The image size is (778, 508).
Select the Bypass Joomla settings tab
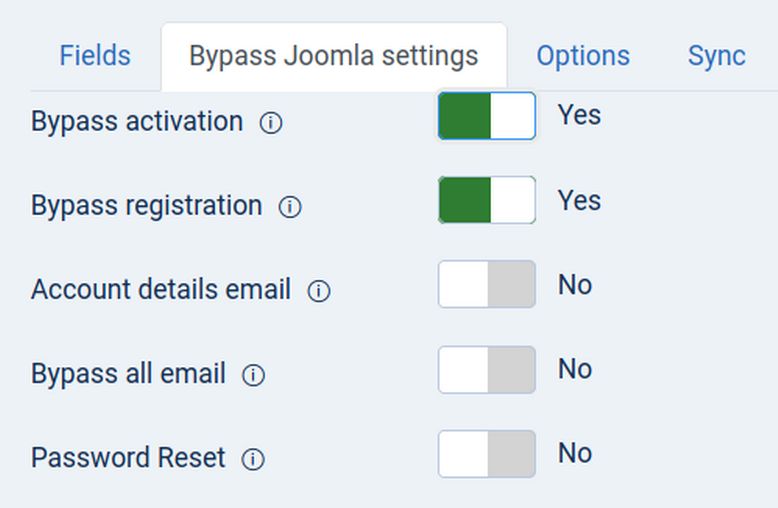click(x=333, y=56)
